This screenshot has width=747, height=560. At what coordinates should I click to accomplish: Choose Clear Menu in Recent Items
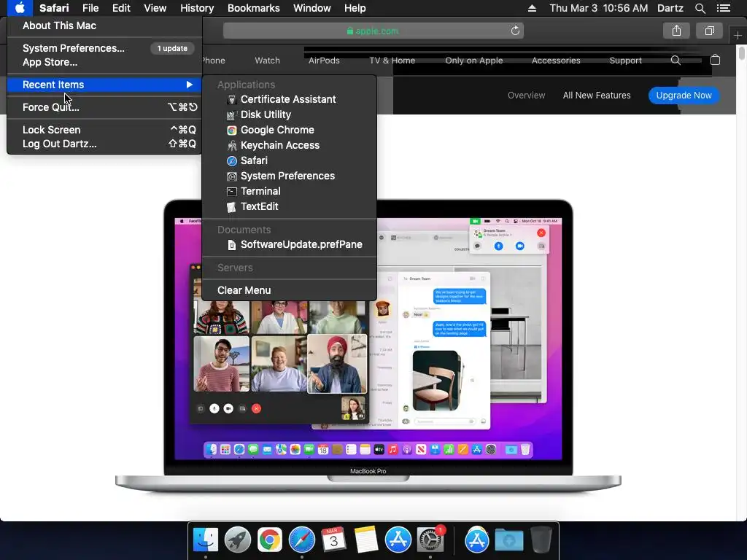[290, 290]
